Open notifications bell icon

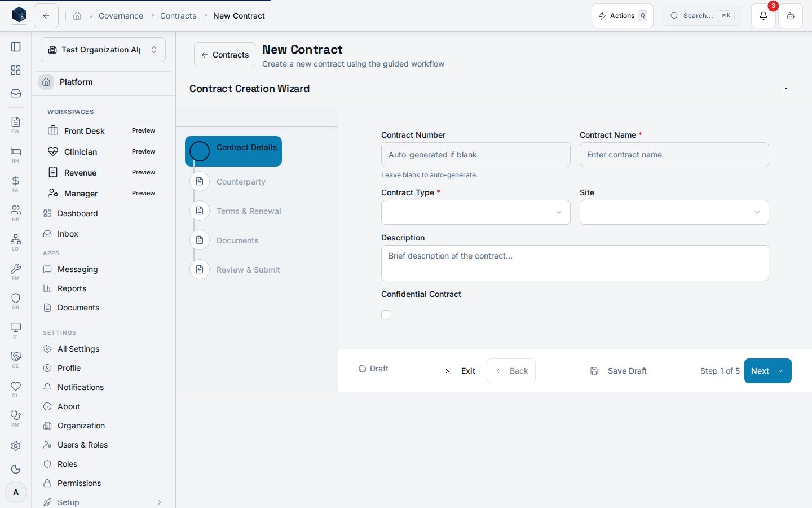(x=764, y=16)
